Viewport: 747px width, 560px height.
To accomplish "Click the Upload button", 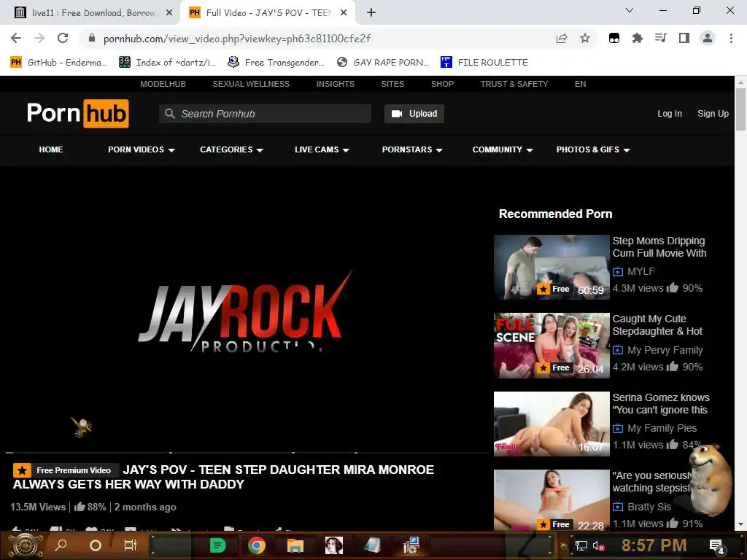I will point(414,114).
